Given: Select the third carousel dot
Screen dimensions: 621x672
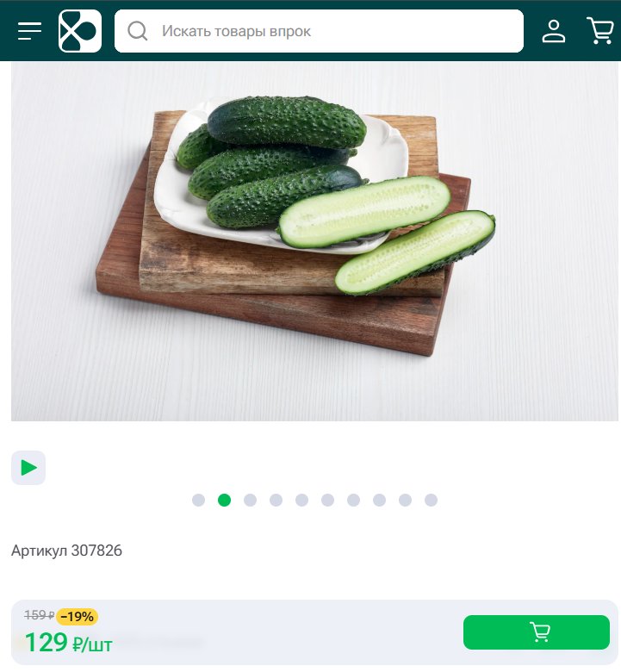Looking at the screenshot, I should pyautogui.click(x=251, y=501).
